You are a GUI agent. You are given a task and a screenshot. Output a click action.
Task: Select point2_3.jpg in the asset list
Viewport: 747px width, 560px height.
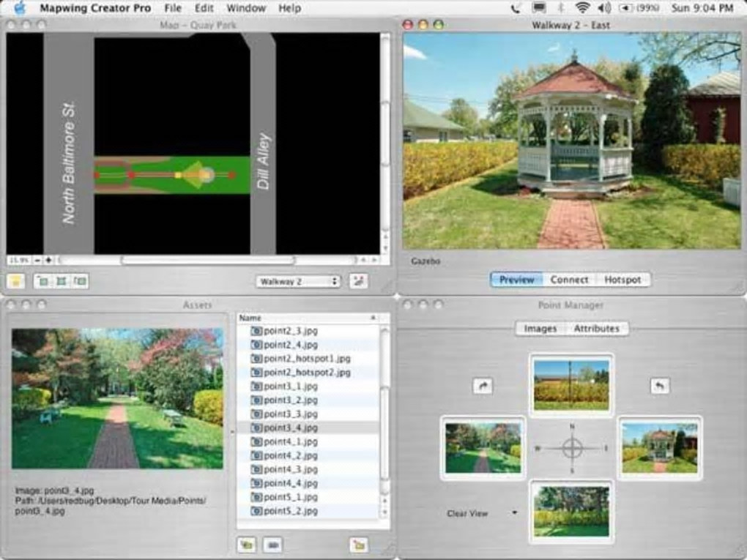coord(308,331)
